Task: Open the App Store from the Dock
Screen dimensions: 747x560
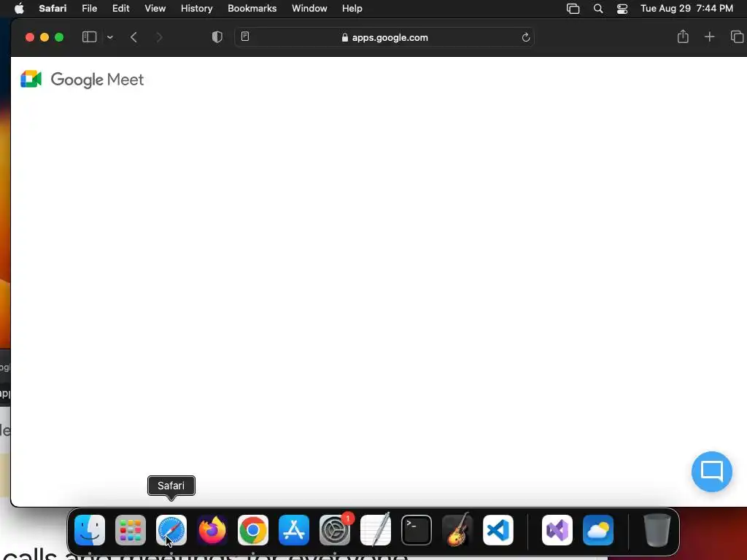Action: click(294, 530)
